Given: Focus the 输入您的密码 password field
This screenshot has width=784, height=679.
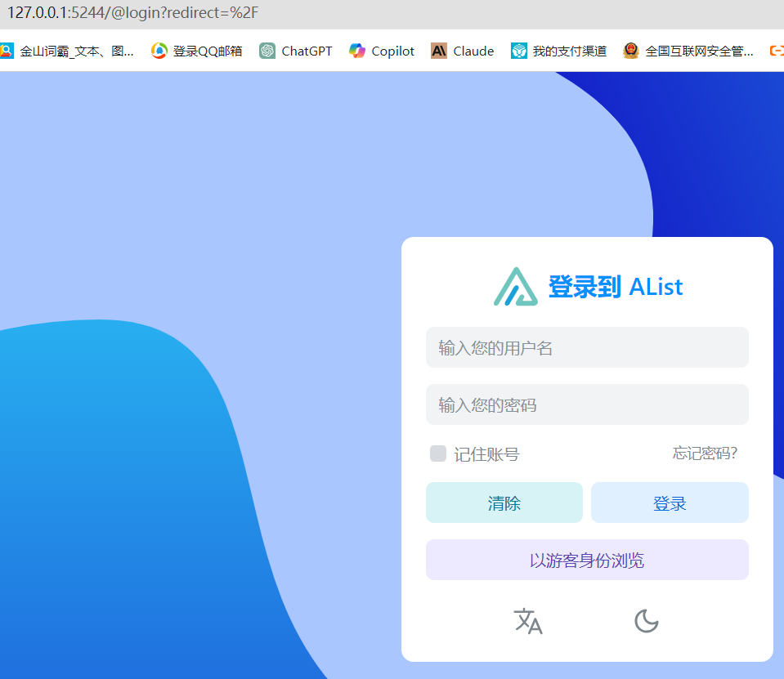Looking at the screenshot, I should (587, 404).
